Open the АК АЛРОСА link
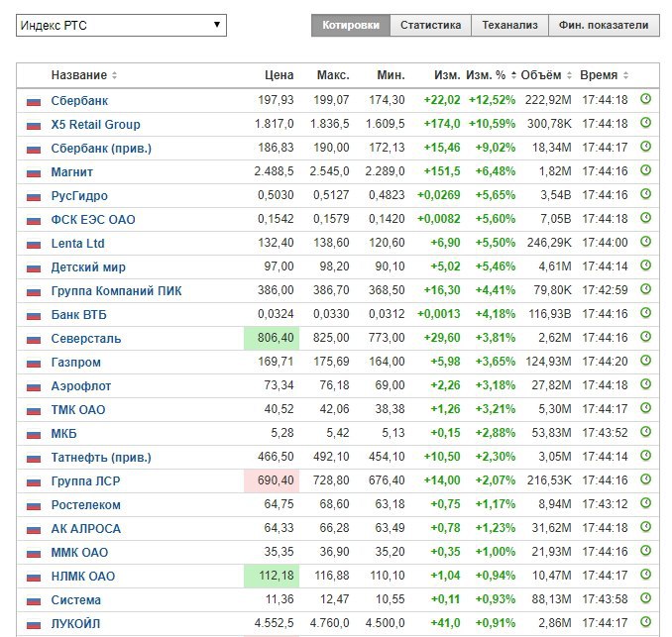672x637 pixels. tap(85, 529)
